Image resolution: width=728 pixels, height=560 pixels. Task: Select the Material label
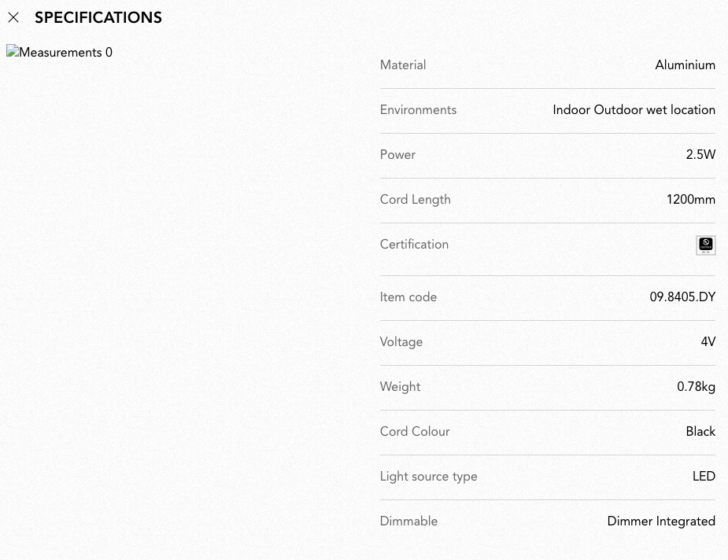pos(402,65)
